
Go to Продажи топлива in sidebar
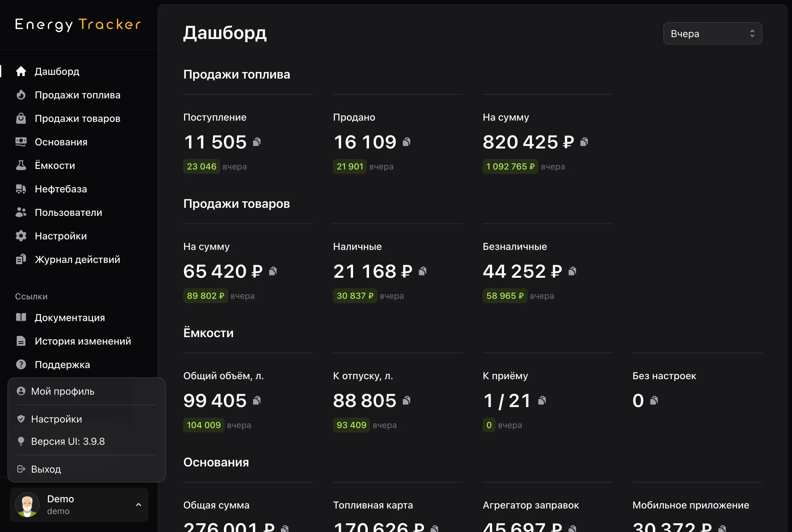(78, 95)
